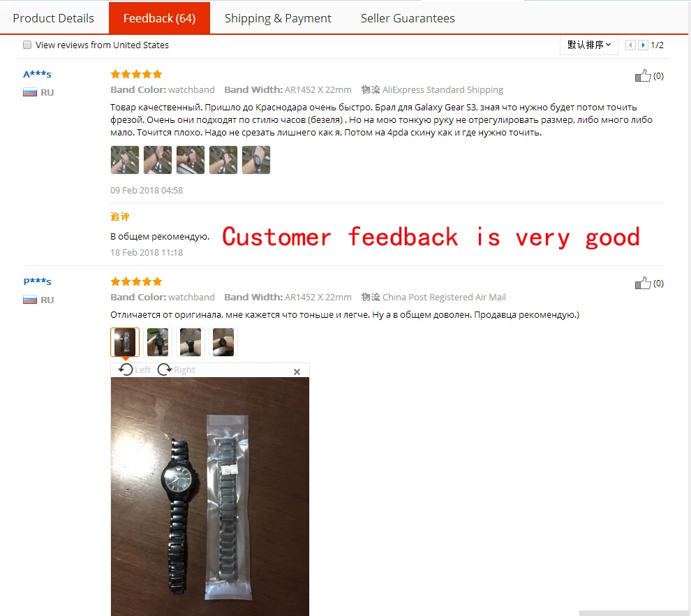Open Seller Guarantees tab
691x616 pixels.
tap(408, 18)
